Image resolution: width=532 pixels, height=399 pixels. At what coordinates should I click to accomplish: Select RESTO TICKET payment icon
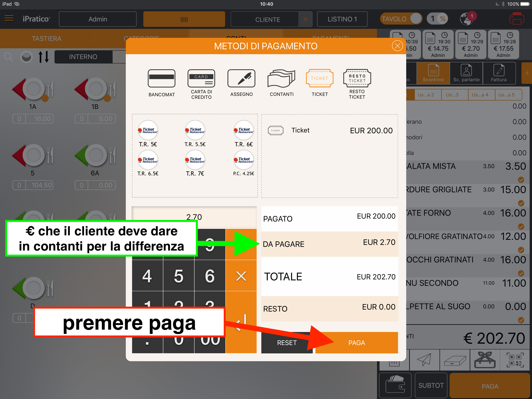(357, 79)
